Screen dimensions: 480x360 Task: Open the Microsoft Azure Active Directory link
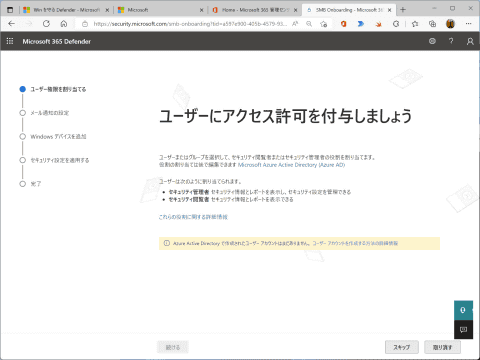coord(291,165)
